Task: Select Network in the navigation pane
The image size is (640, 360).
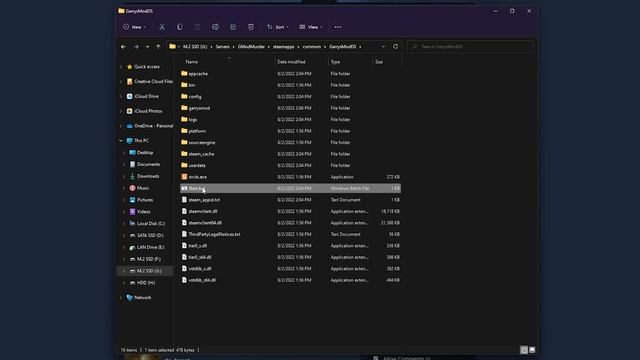Action: (x=139, y=298)
